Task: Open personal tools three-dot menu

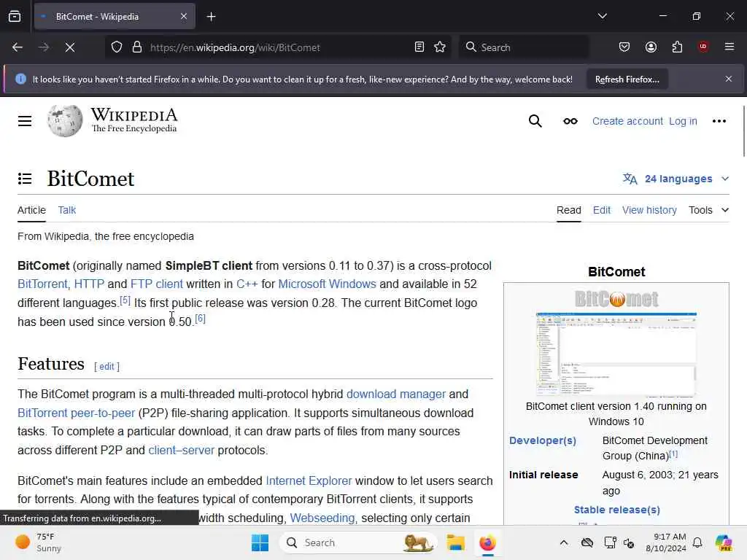Action: (719, 121)
